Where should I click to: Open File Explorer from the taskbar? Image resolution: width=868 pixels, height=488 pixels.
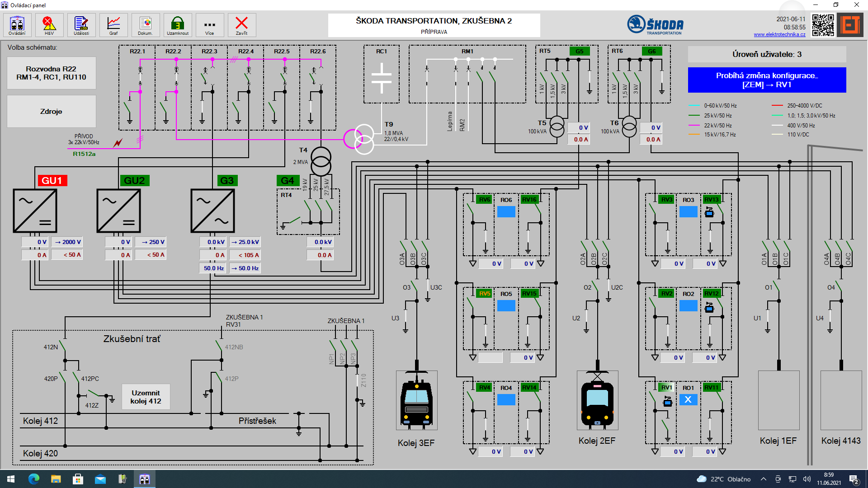click(56, 479)
